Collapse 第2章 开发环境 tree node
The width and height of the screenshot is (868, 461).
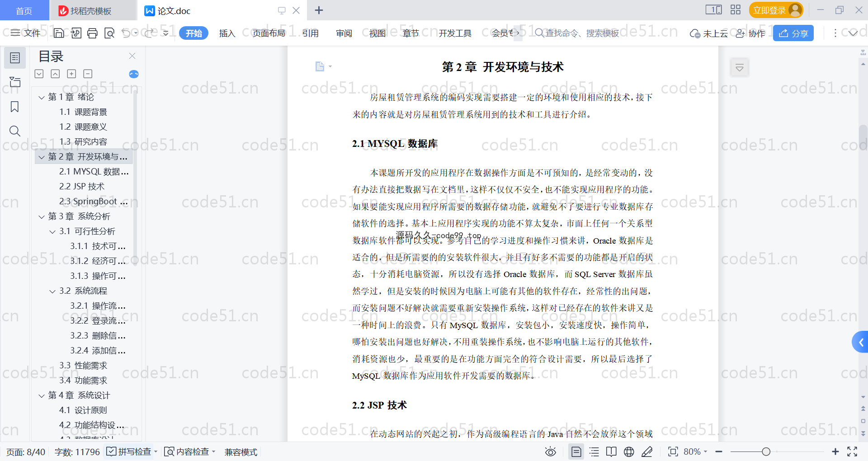pyautogui.click(x=42, y=157)
